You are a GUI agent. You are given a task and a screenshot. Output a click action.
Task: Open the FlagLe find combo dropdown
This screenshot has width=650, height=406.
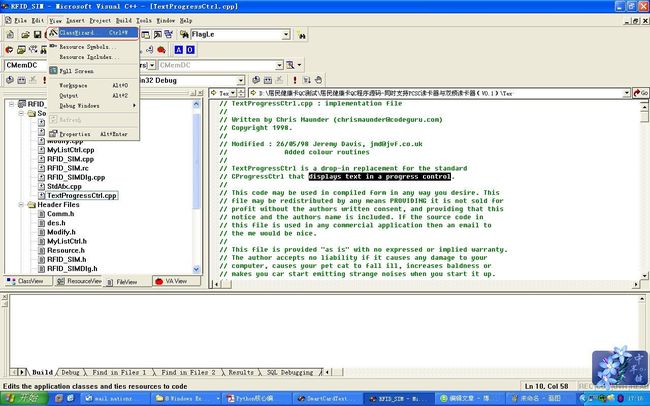click(286, 35)
